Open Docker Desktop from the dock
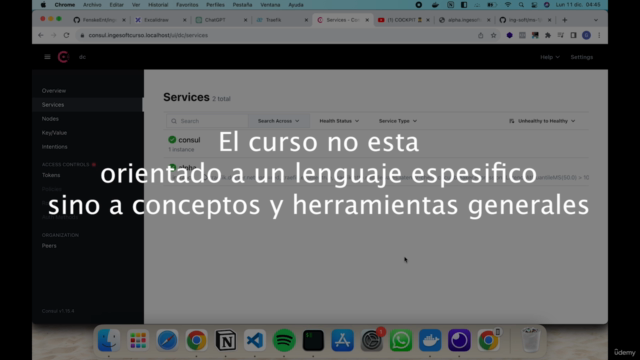The width and height of the screenshot is (640, 360). (x=430, y=340)
